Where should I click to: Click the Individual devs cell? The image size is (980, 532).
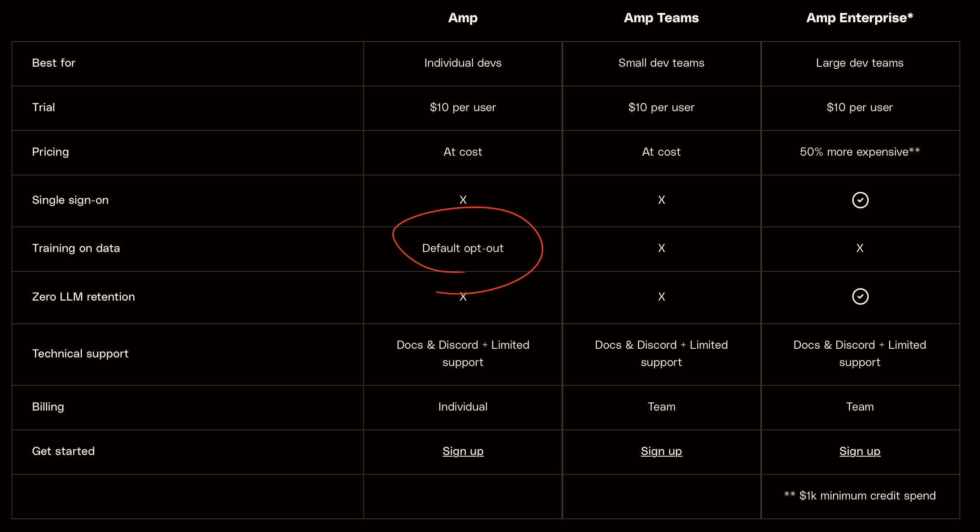(x=463, y=63)
